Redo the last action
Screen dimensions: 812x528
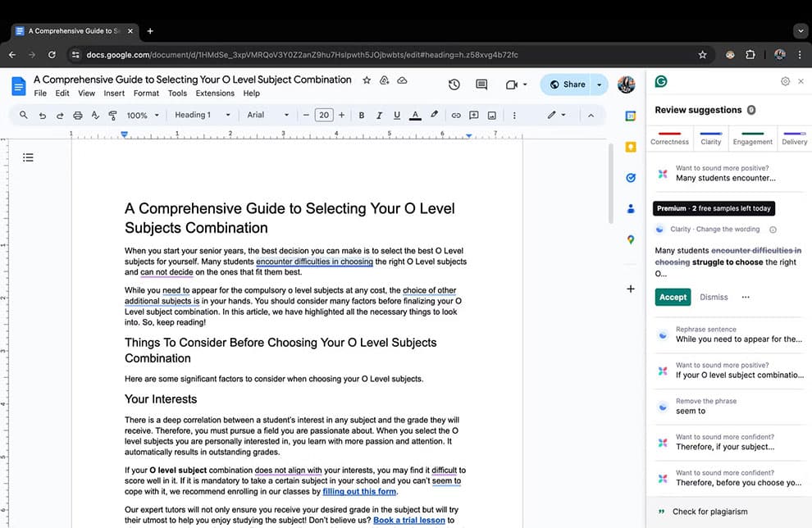click(60, 116)
